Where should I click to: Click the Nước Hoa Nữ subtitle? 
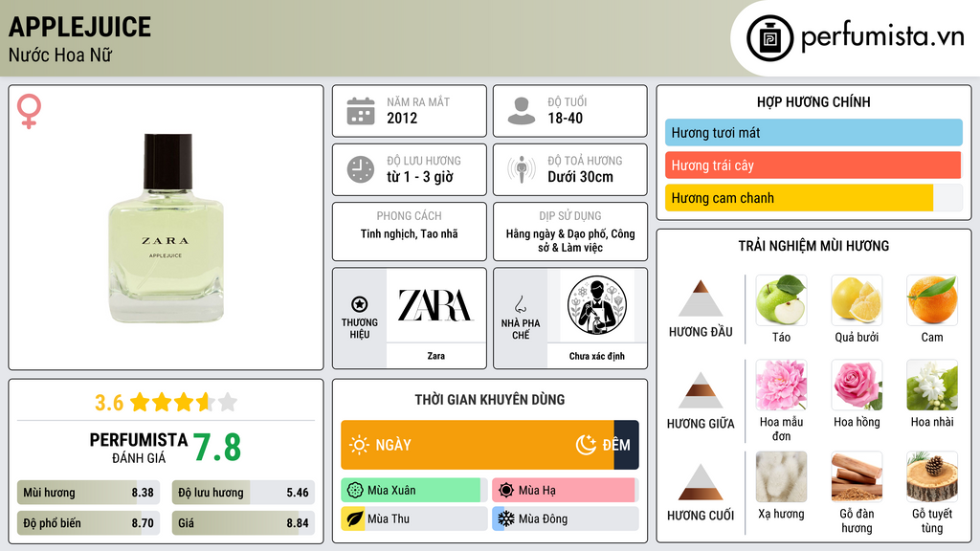pyautogui.click(x=60, y=55)
